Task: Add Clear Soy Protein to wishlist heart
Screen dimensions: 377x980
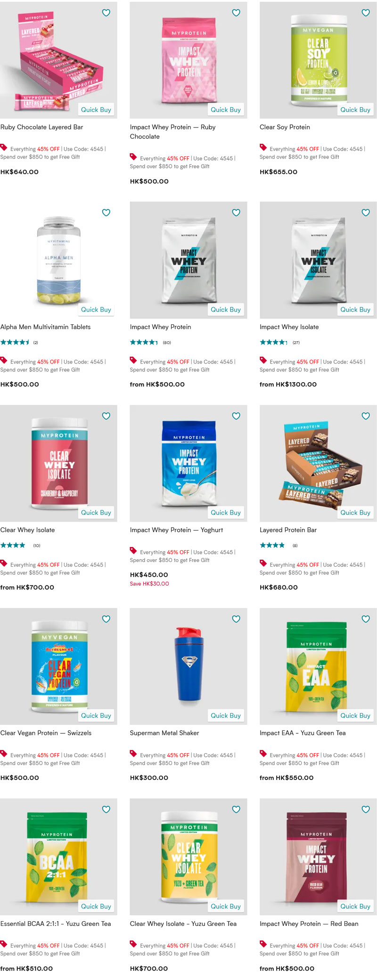Action: (366, 13)
